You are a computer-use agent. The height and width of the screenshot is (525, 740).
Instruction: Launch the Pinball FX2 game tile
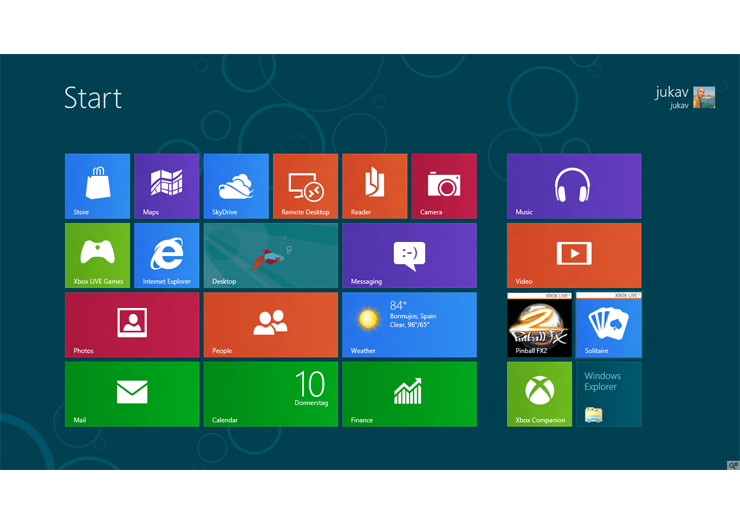[x=539, y=325]
